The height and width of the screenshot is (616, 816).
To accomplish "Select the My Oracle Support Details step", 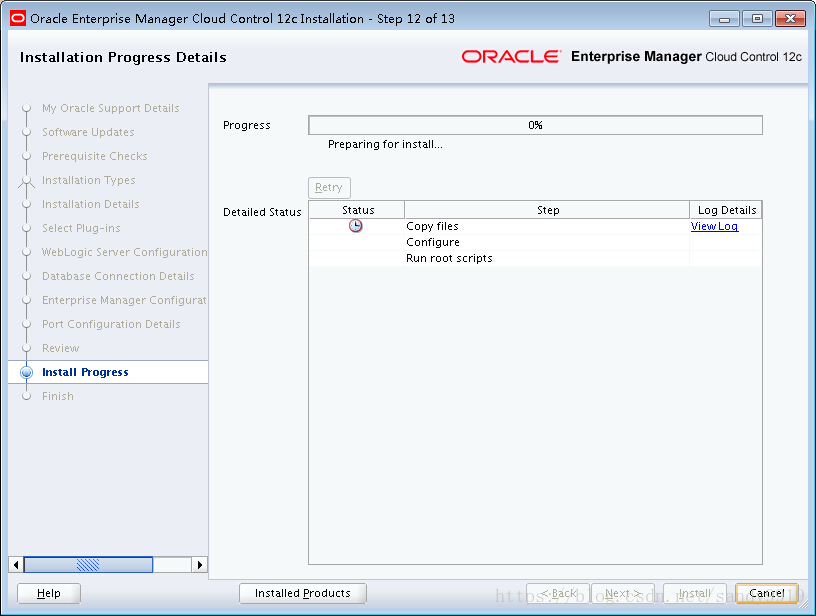I will 111,108.
